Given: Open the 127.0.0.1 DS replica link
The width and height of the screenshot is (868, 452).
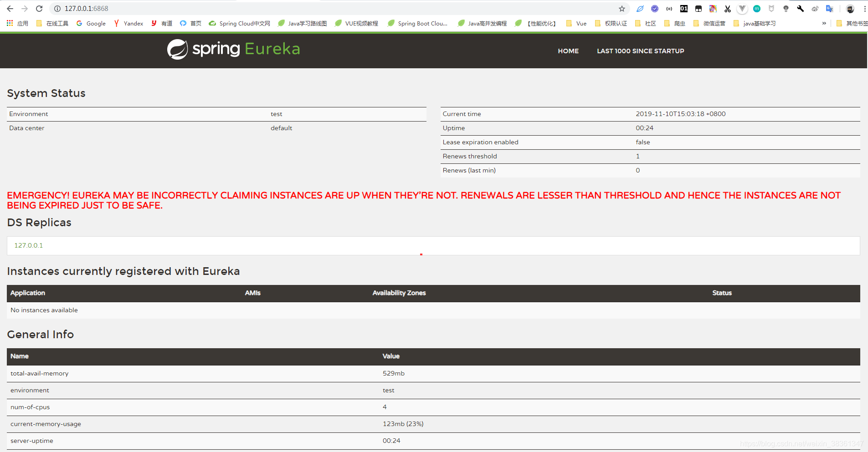Looking at the screenshot, I should click(29, 245).
